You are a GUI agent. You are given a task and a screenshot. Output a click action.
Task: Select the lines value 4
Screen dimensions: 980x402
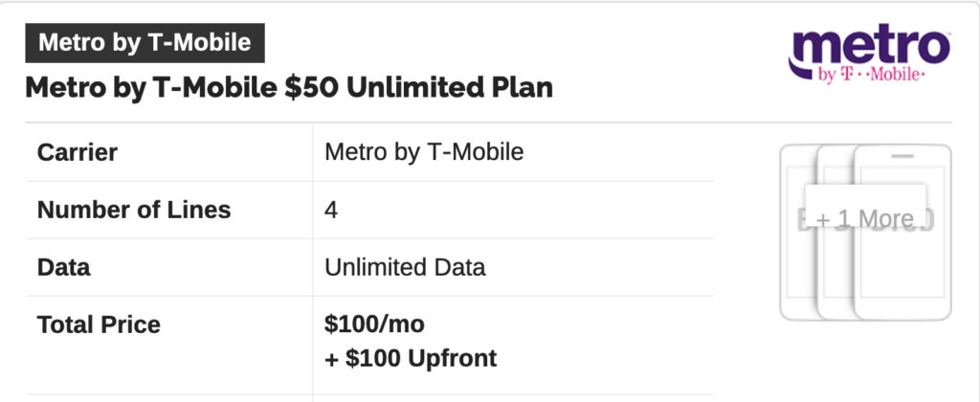(x=331, y=210)
